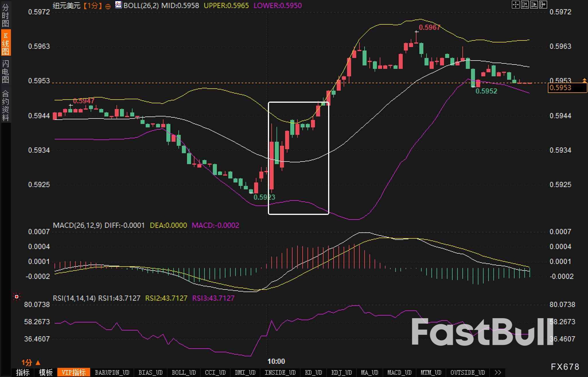Click the chart shift-right arrow icon
Image resolution: width=588 pixels, height=377 pixels.
click(543, 5)
